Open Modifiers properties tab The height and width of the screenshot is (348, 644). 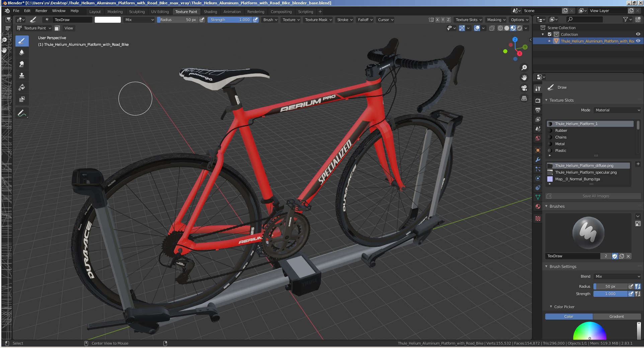tap(538, 160)
